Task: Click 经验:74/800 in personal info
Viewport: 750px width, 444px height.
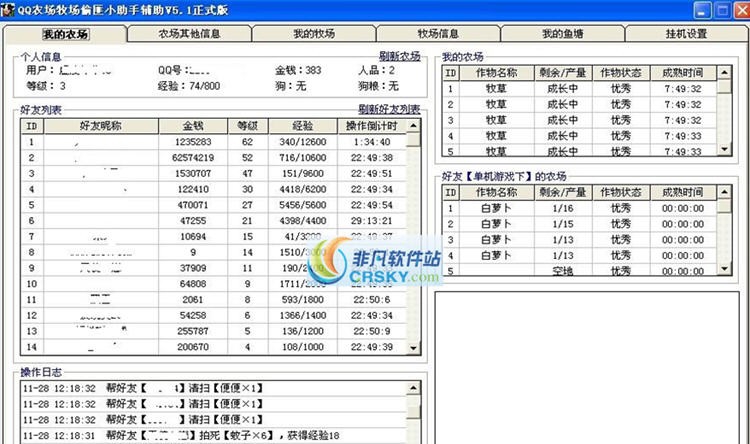Action: 189,86
